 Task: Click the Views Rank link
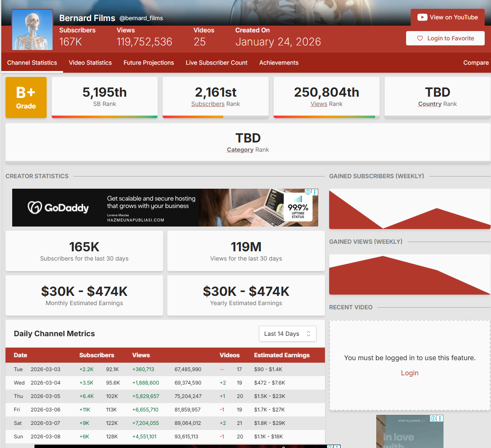pos(319,104)
